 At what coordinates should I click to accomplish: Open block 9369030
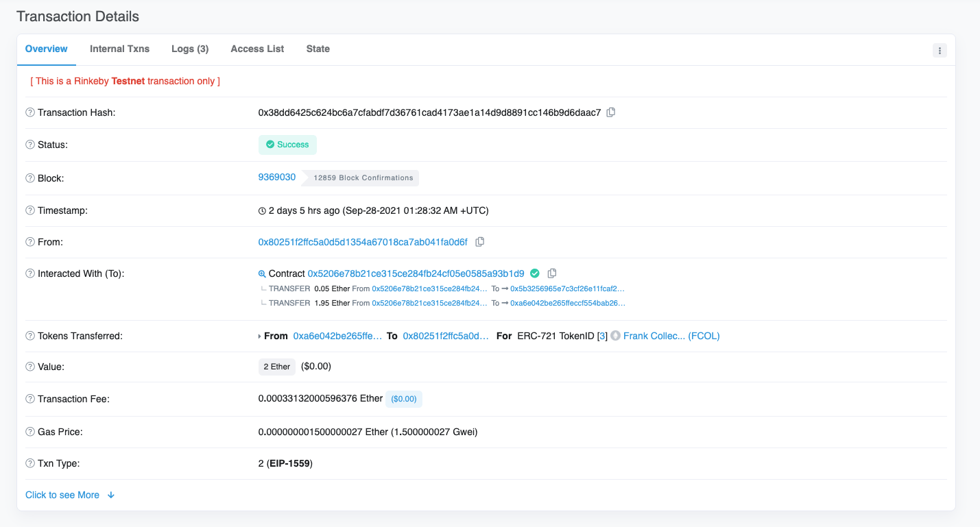(276, 177)
